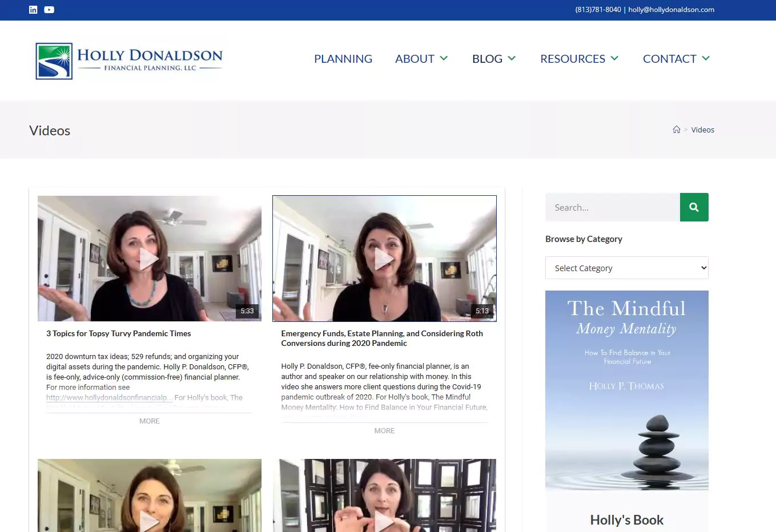This screenshot has width=776, height=532.
Task: Click the 5:33 duration badge
Action: coord(247,311)
